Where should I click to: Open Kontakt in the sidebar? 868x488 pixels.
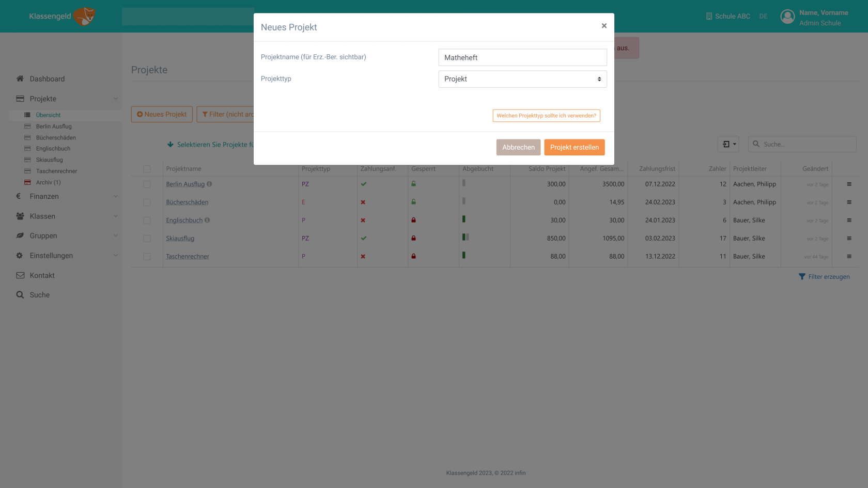tap(42, 276)
